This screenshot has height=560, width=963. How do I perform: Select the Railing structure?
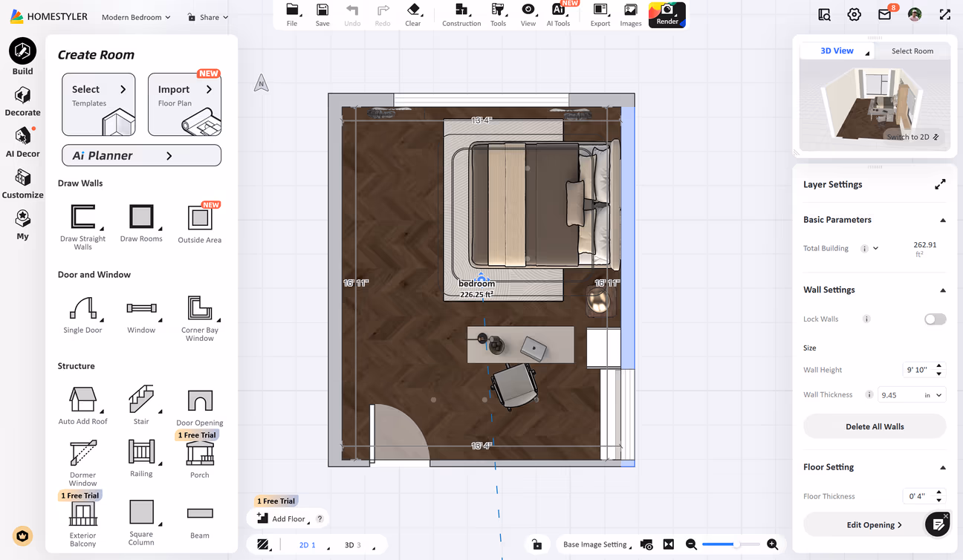(141, 458)
